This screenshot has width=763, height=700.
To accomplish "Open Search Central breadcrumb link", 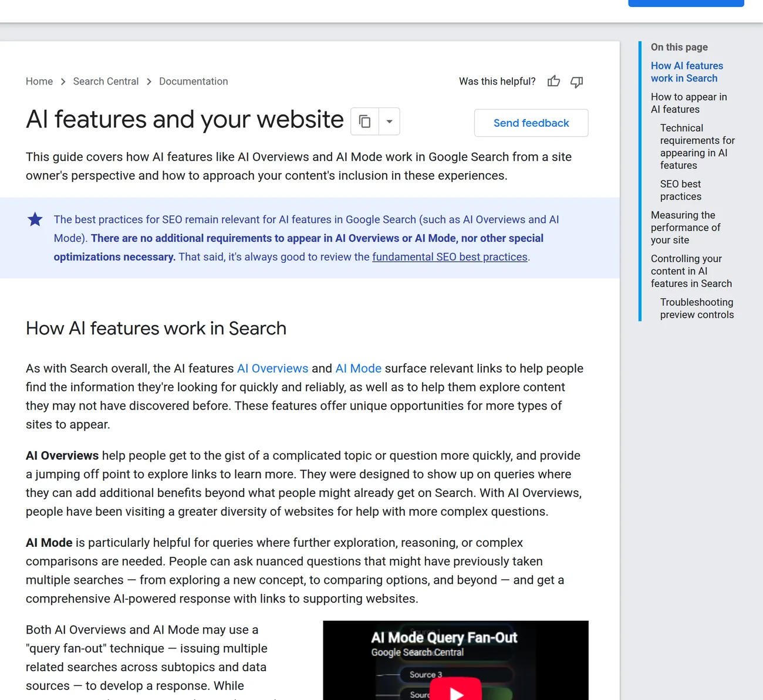I will pos(106,82).
